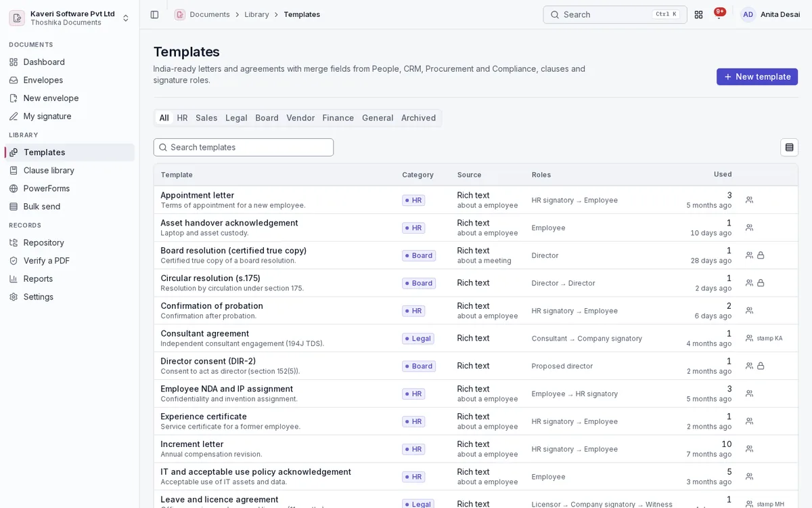Open Repository in the sidebar
The width and height of the screenshot is (812, 508).
point(70,242)
